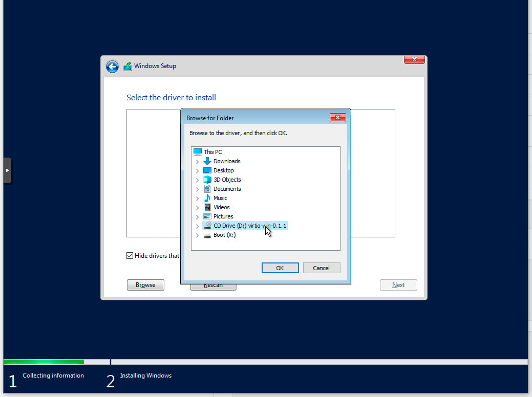The image size is (532, 397).
Task: Click the Music folder icon
Action: (207, 198)
